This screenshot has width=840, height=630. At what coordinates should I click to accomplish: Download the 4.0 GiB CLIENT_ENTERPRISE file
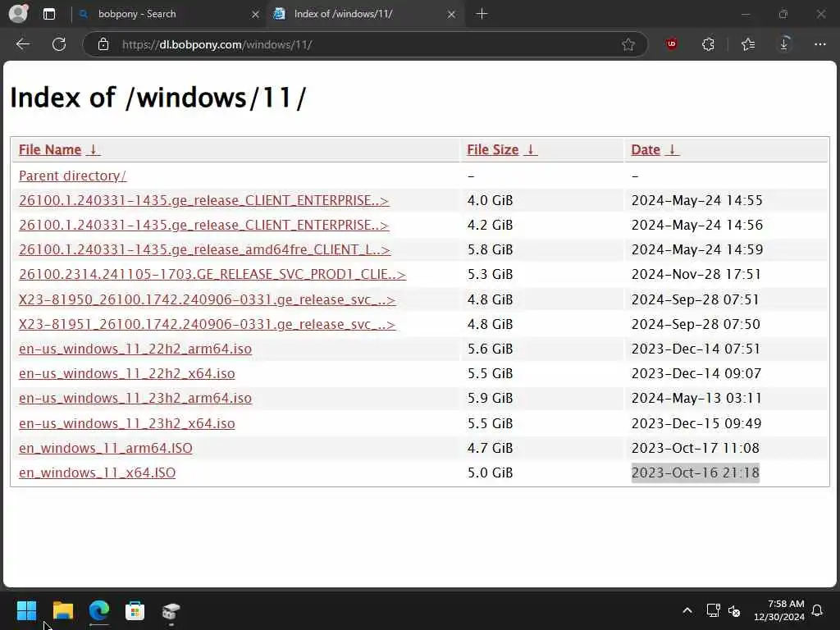[x=203, y=200]
